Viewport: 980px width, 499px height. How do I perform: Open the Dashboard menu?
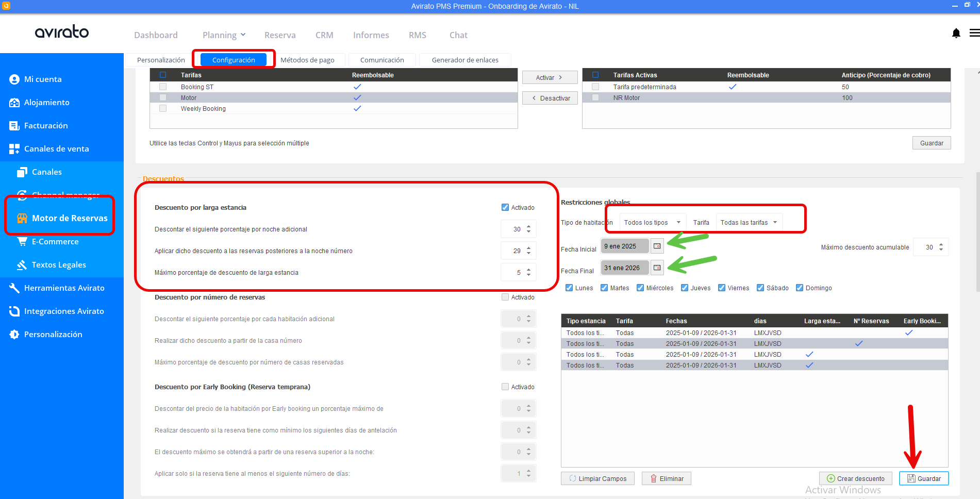[x=156, y=35]
